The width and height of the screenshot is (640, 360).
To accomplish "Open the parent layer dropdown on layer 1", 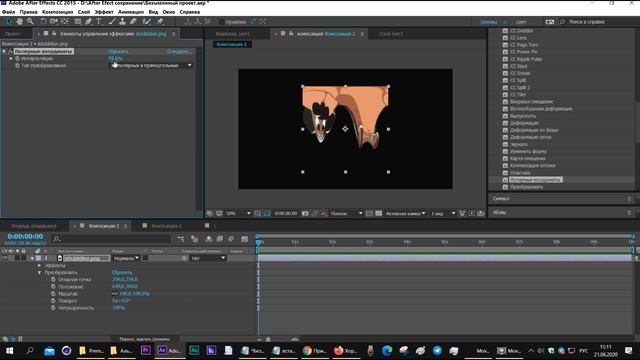I will pyautogui.click(x=208, y=258).
